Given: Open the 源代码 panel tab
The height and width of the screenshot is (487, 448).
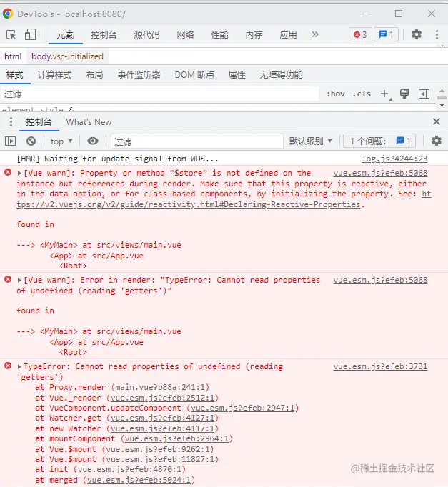Looking at the screenshot, I should pos(146,35).
